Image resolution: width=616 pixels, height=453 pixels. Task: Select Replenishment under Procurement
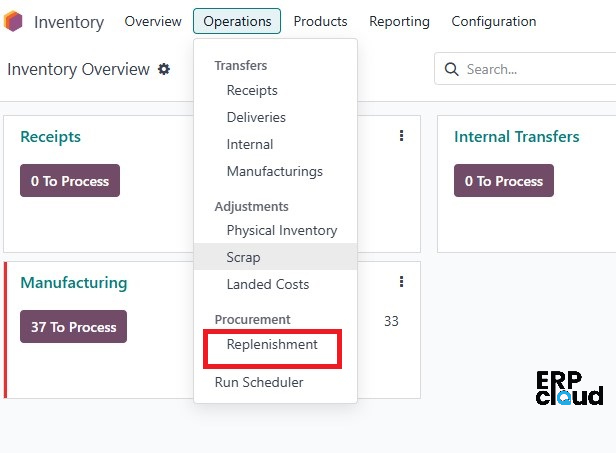(272, 345)
